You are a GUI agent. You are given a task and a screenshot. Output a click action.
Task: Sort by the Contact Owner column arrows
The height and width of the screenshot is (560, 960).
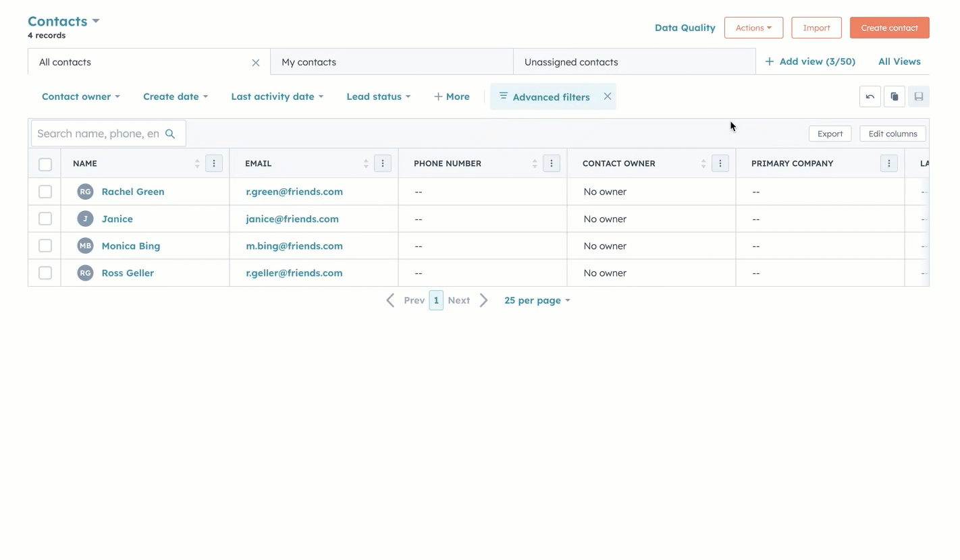click(x=703, y=163)
